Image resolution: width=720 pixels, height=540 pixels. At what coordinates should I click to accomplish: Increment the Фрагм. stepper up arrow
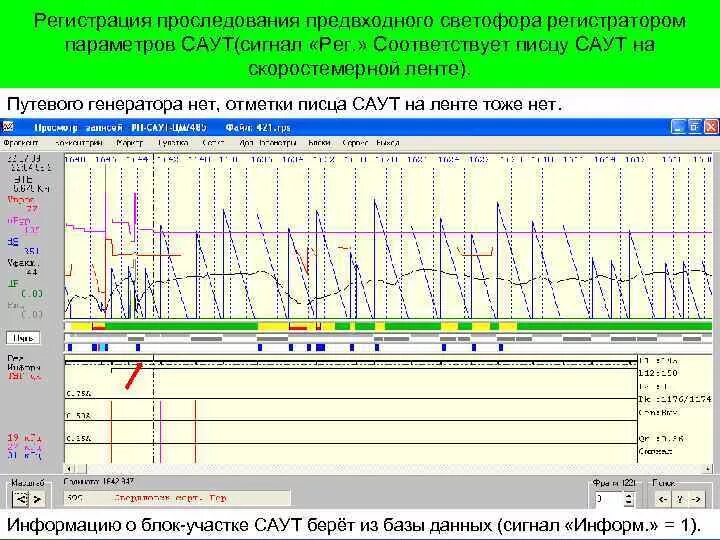click(630, 495)
